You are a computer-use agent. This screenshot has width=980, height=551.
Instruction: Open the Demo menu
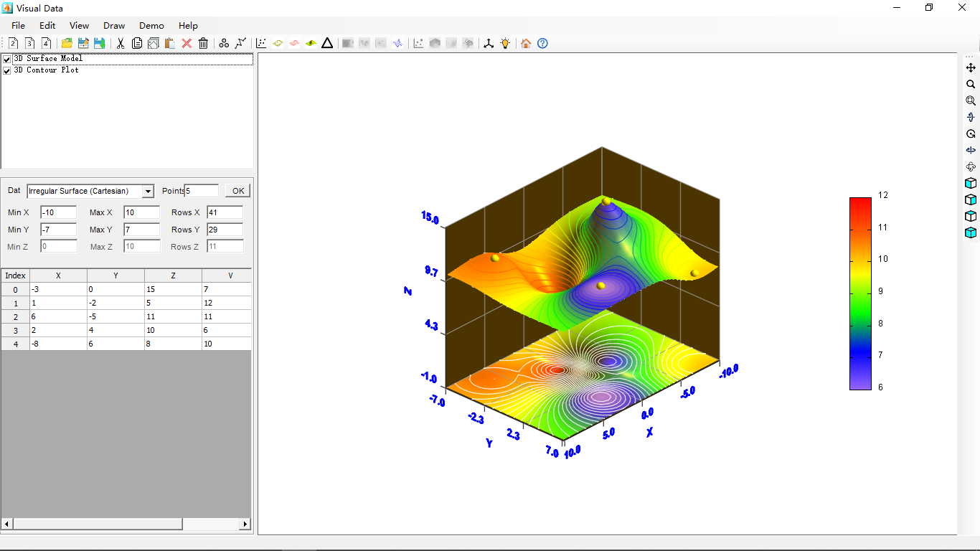point(151,26)
